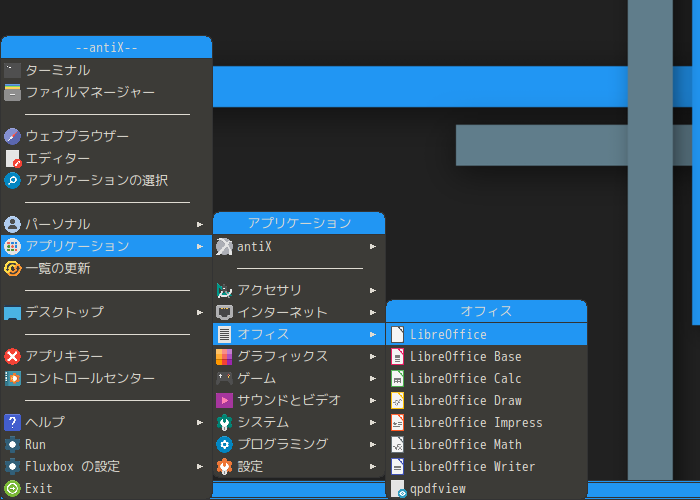Choose 一覧の更新 to refresh the menu

pos(106,268)
